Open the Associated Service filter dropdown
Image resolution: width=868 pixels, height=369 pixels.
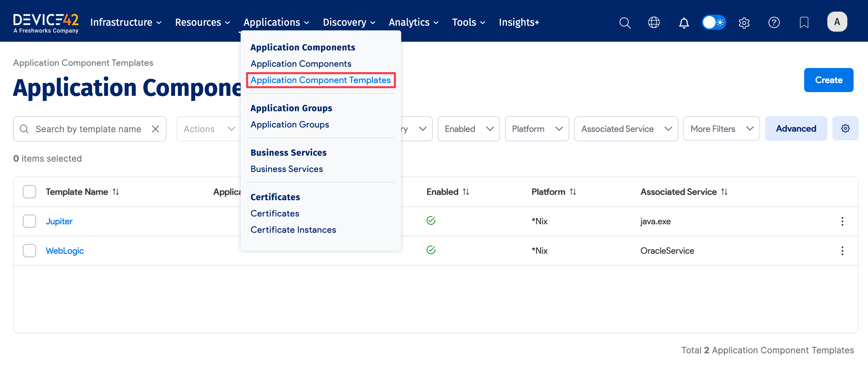click(626, 129)
